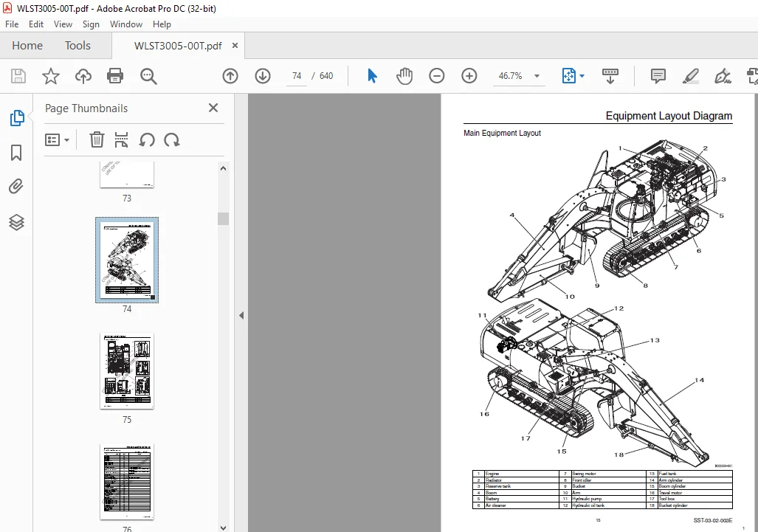
Task: Select page 73 thumbnail
Action: 127,174
